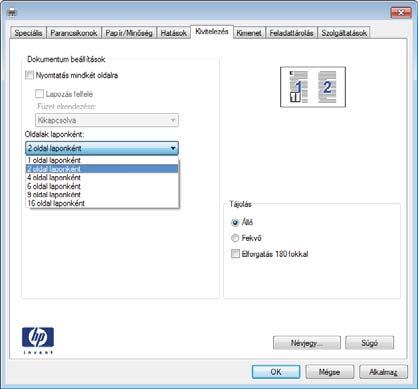
Task: Click the page layout preview thumbnail
Action: coord(313,87)
